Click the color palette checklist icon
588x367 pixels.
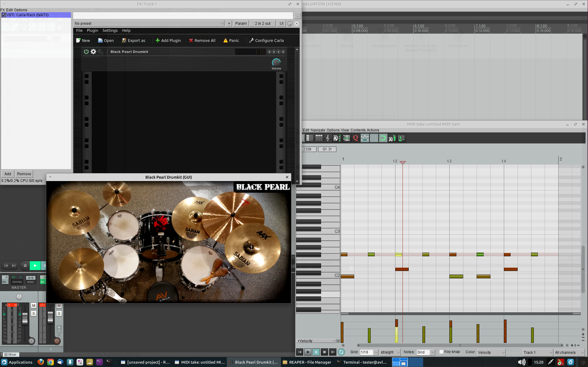(337, 138)
